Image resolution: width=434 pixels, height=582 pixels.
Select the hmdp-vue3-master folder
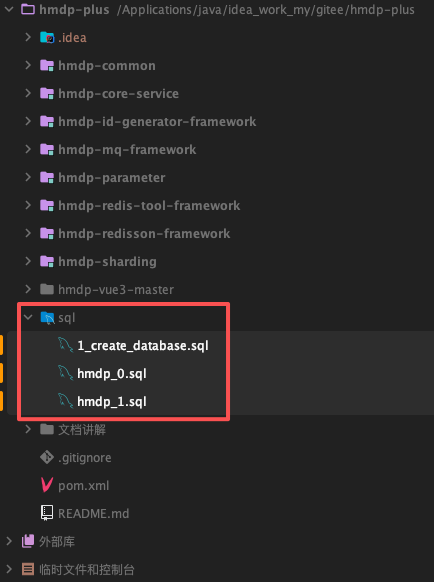tap(116, 290)
